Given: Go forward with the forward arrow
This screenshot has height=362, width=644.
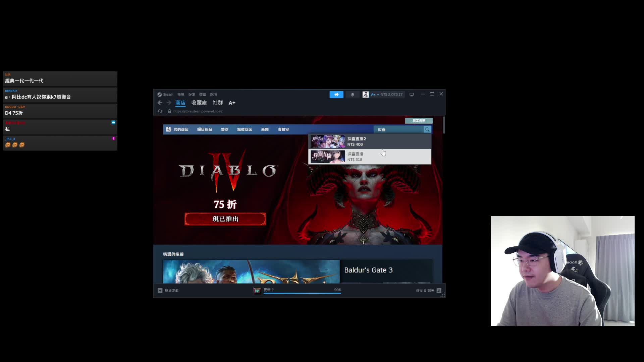Looking at the screenshot, I should pos(169,103).
